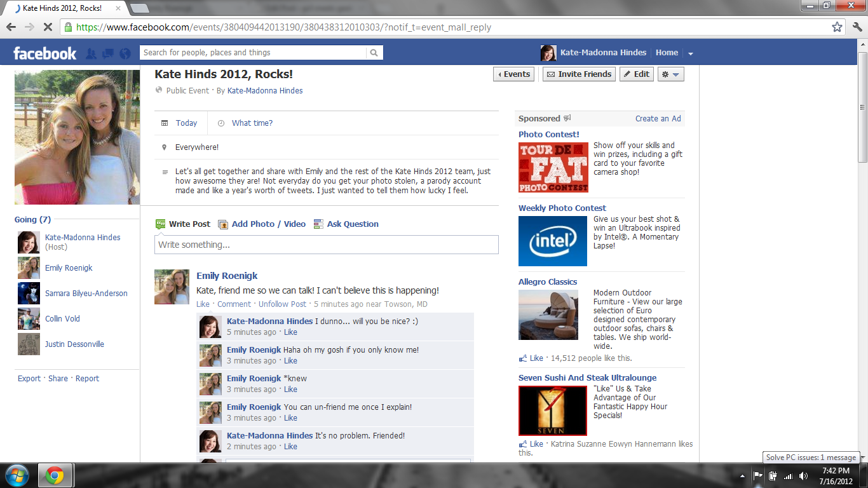Click the Ask Question icon
This screenshot has height=488, width=868.
coord(318,224)
